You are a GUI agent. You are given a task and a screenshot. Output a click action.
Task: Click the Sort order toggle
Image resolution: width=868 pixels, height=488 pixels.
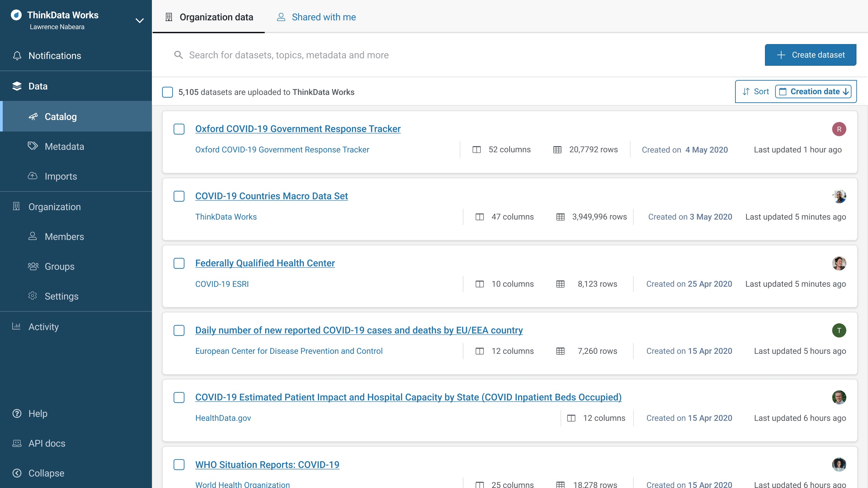(755, 91)
